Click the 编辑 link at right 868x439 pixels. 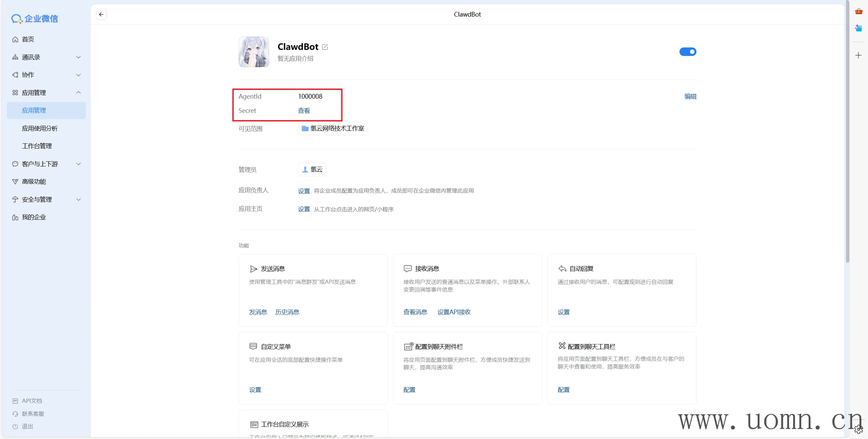[x=690, y=97]
